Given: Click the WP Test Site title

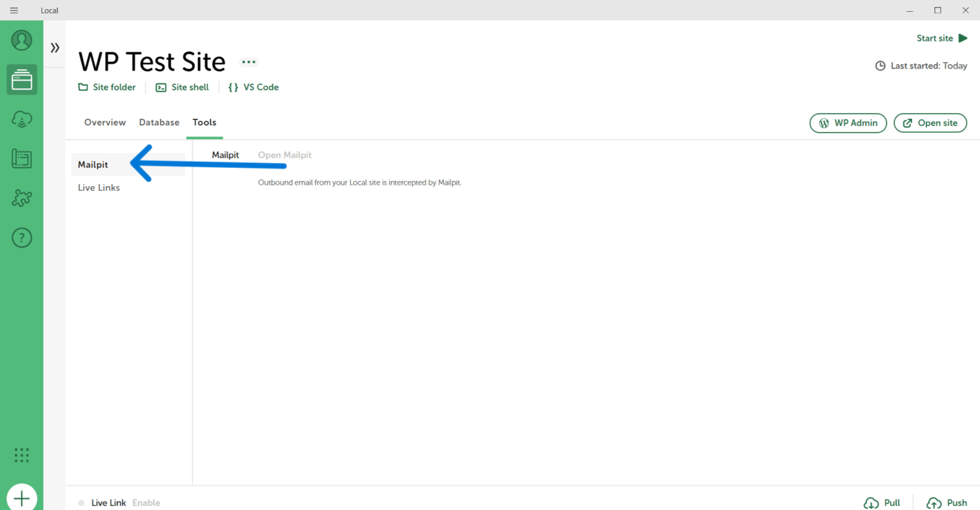Looking at the screenshot, I should (x=152, y=62).
